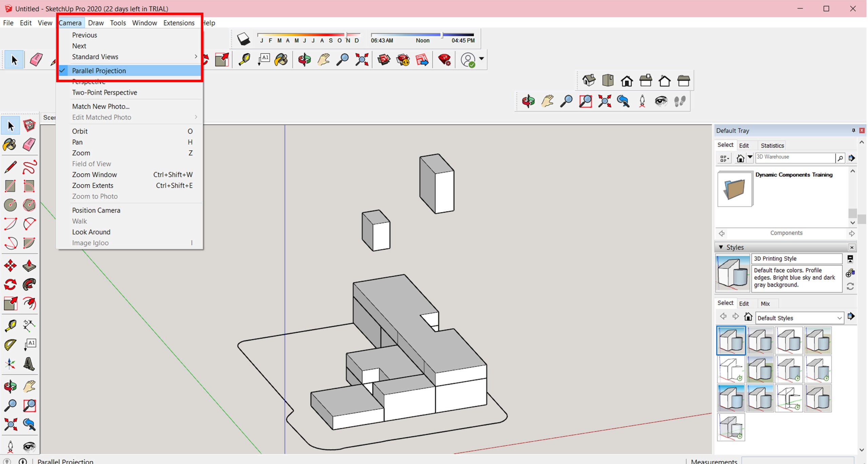The height and width of the screenshot is (464, 868).
Task: Uncheck Parallel Projection in Camera menu
Action: (x=99, y=71)
